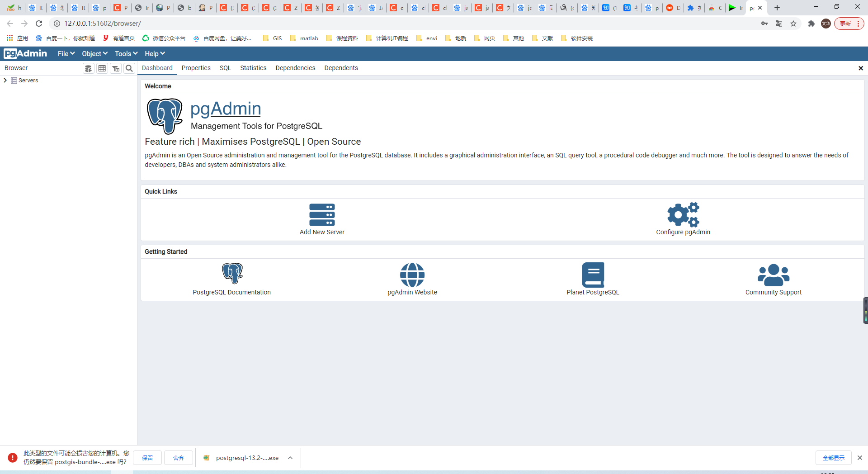This screenshot has height=474, width=868.
Task: Open the 软件安装 bookmarks folder
Action: tap(577, 38)
